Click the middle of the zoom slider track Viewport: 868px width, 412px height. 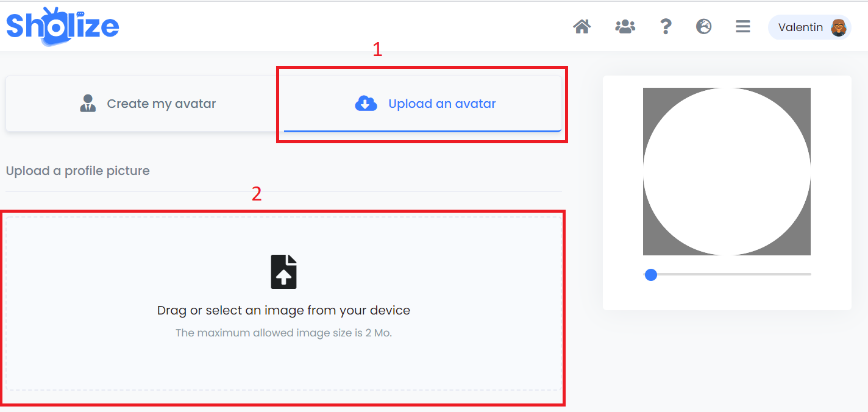pos(728,274)
